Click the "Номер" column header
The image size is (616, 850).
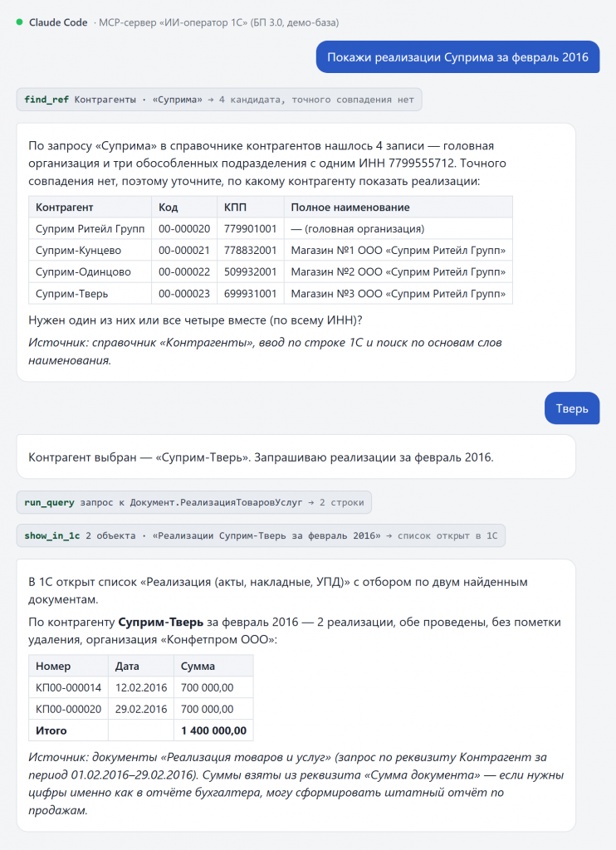coord(68,666)
